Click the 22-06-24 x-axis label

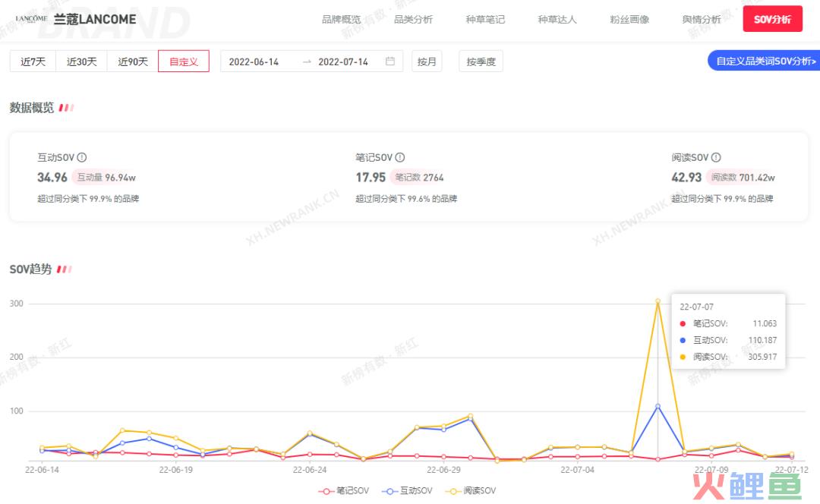[310, 470]
